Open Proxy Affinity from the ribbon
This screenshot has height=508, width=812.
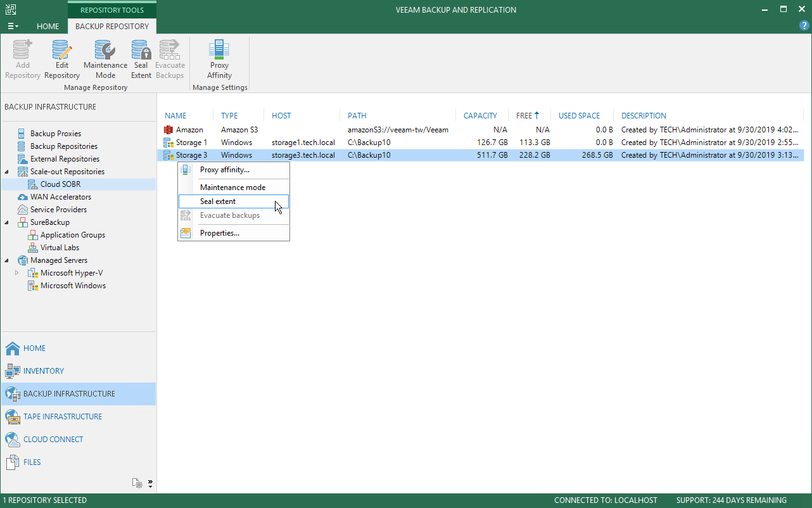click(x=220, y=60)
